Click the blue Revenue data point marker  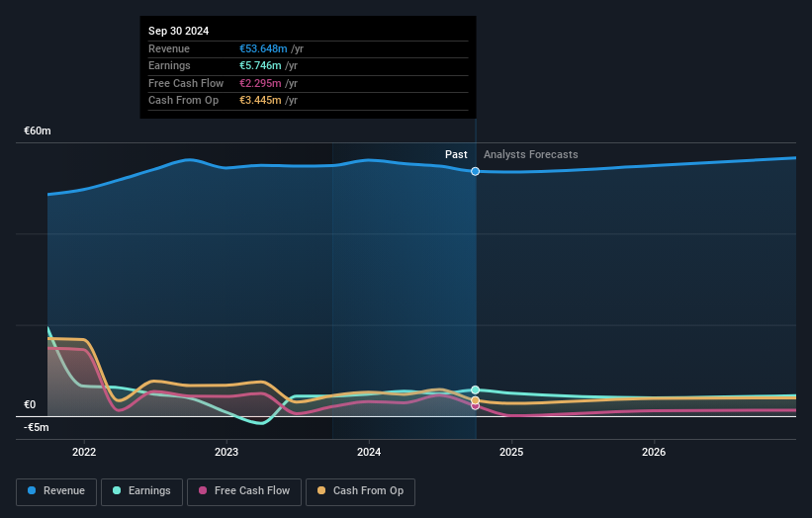tap(475, 171)
